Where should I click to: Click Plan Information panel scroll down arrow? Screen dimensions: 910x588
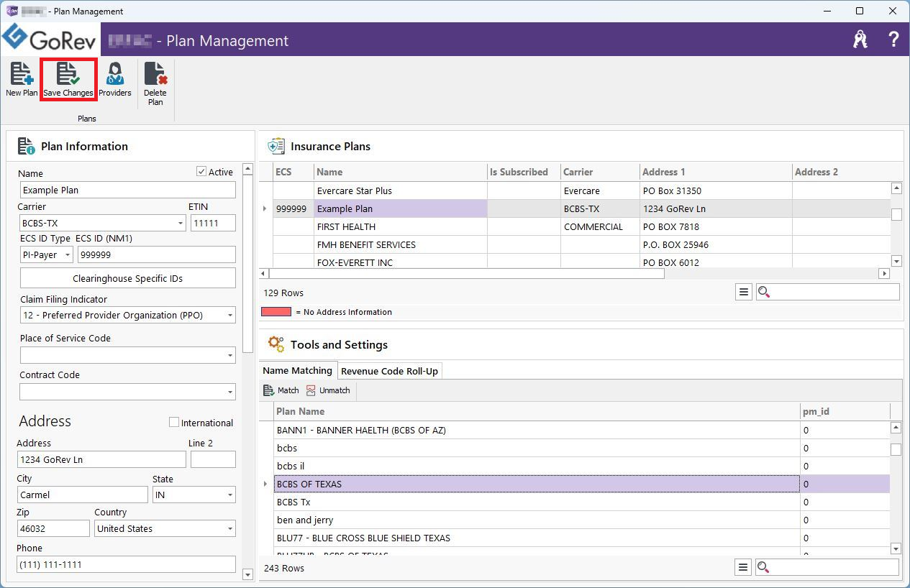248,574
